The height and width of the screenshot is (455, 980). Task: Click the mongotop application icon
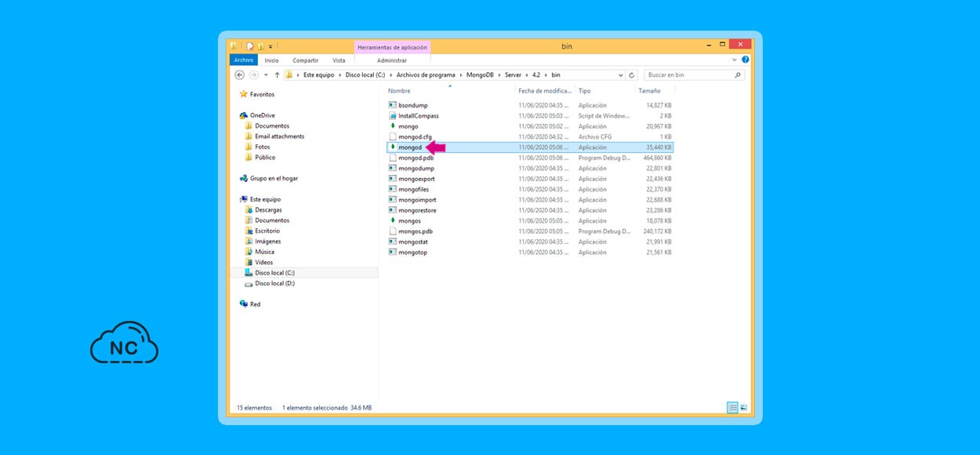coord(393,252)
